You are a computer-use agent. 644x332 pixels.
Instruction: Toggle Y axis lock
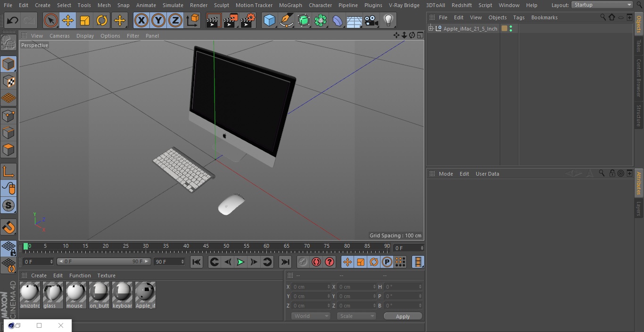pos(158,20)
